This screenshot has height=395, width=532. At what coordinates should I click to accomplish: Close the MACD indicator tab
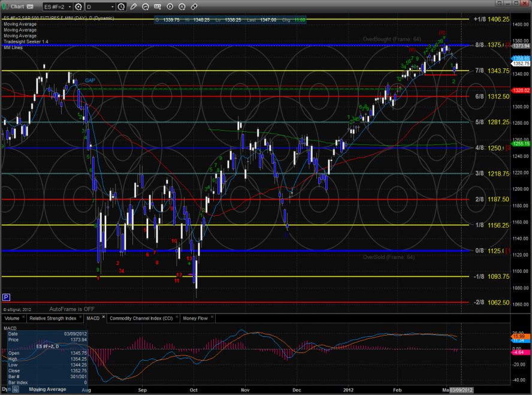tap(103, 317)
